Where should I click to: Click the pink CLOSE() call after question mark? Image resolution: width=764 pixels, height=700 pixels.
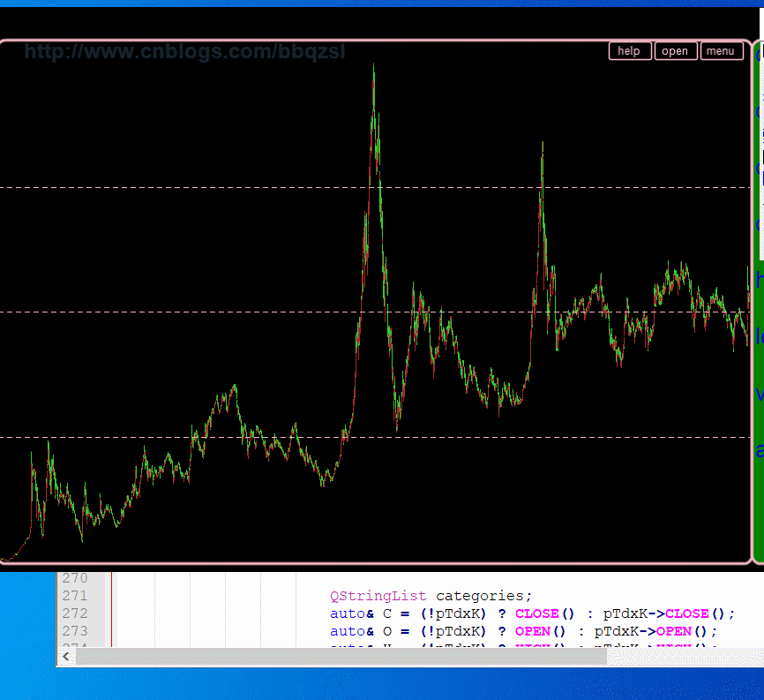544,613
